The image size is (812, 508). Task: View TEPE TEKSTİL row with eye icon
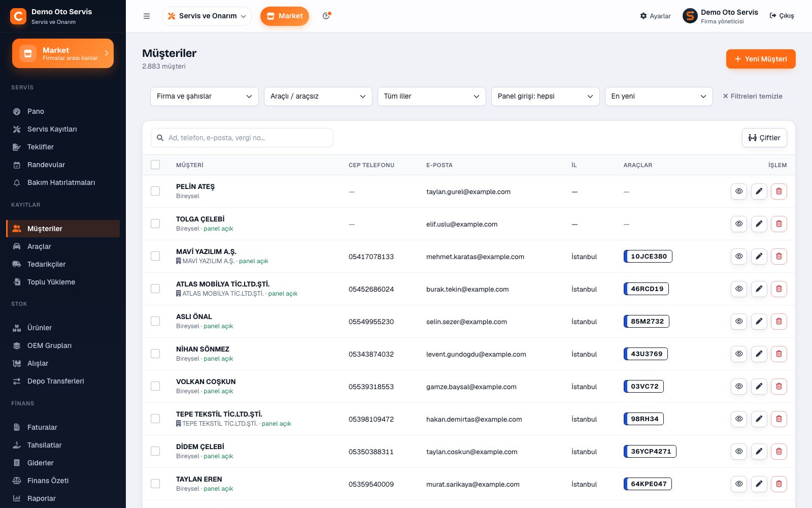(x=739, y=419)
